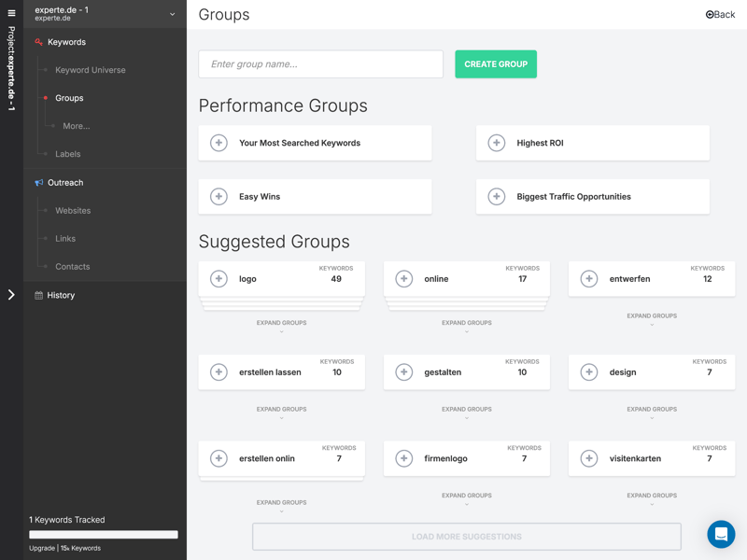The height and width of the screenshot is (560, 747).
Task: Click the chat support bubble icon
Action: pos(721,534)
